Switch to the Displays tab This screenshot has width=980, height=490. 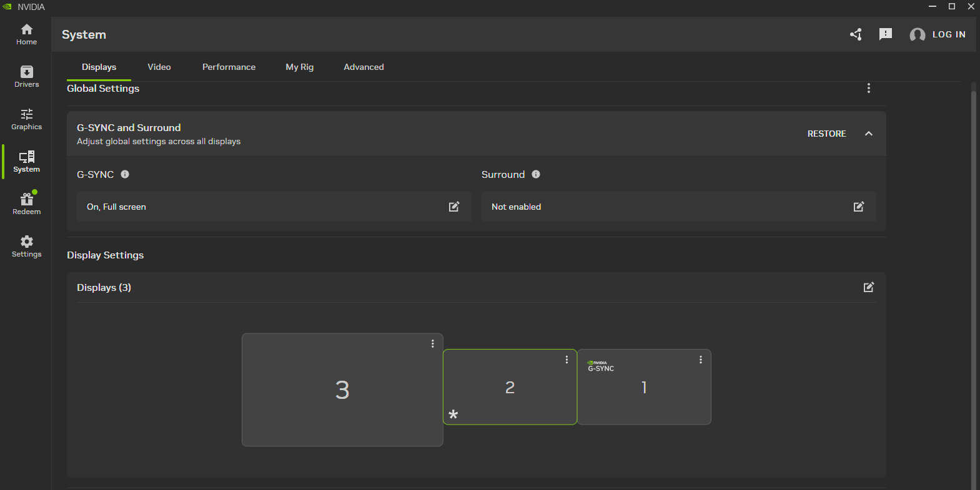99,67
